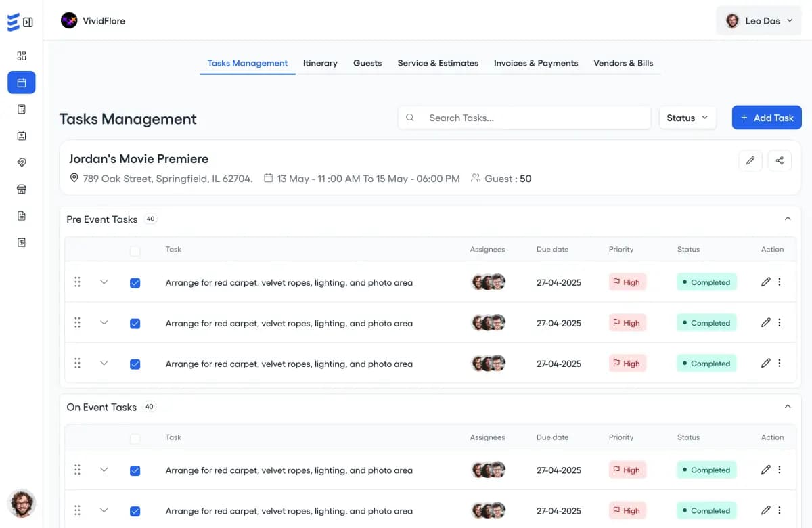Screen dimensions: 812x528
Task: Collapse the Pre Event Tasks section
Action: [787, 219]
